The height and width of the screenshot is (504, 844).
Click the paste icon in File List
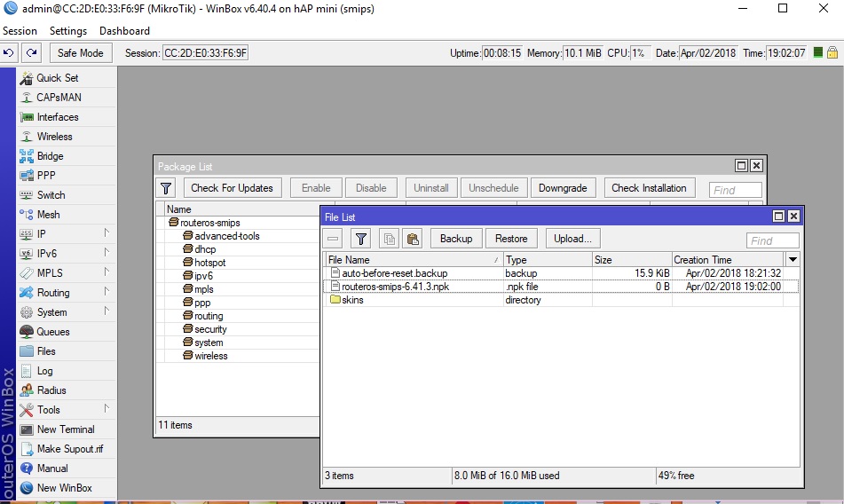click(x=413, y=239)
